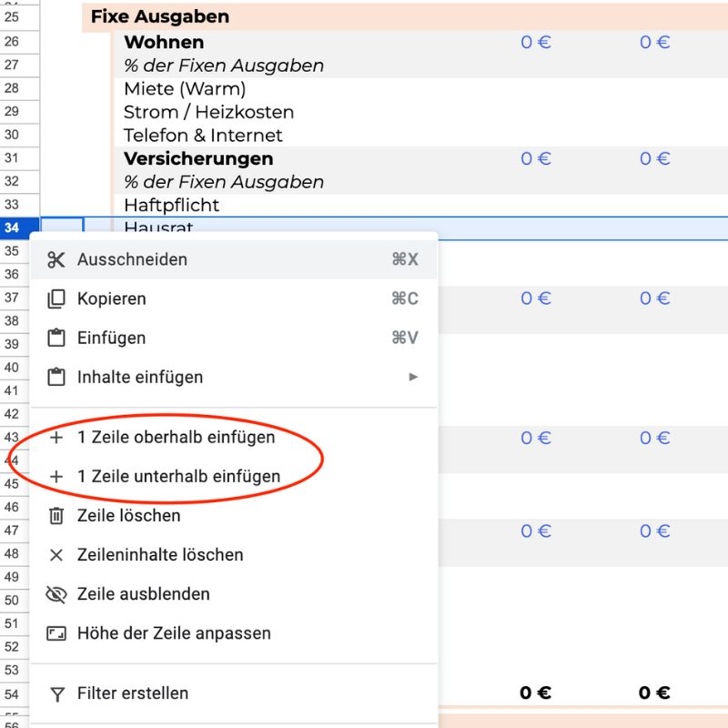Click the clipboard icon beside Einfügen
728x728 pixels.
[56, 338]
